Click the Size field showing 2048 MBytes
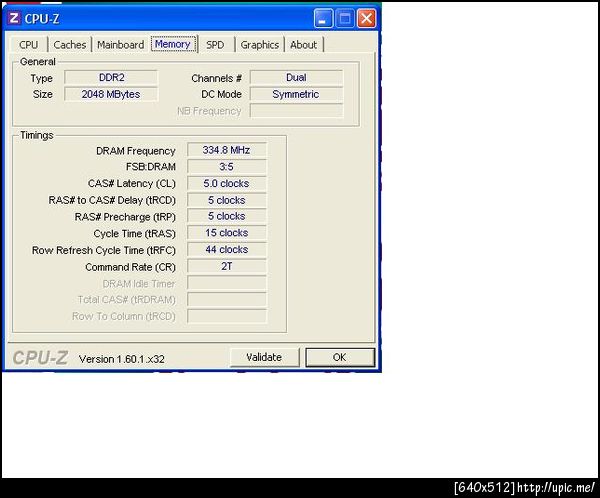Viewport: 600px width, 498px height. click(111, 94)
